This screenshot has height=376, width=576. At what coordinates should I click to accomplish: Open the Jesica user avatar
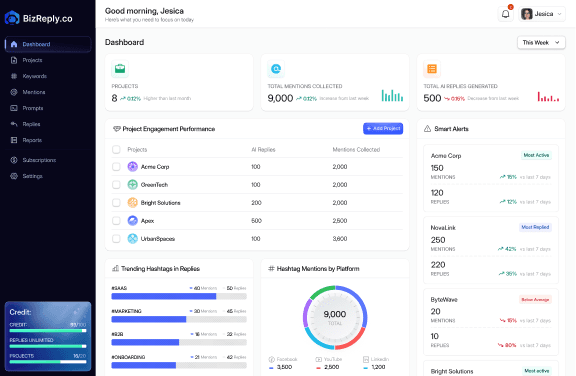527,14
